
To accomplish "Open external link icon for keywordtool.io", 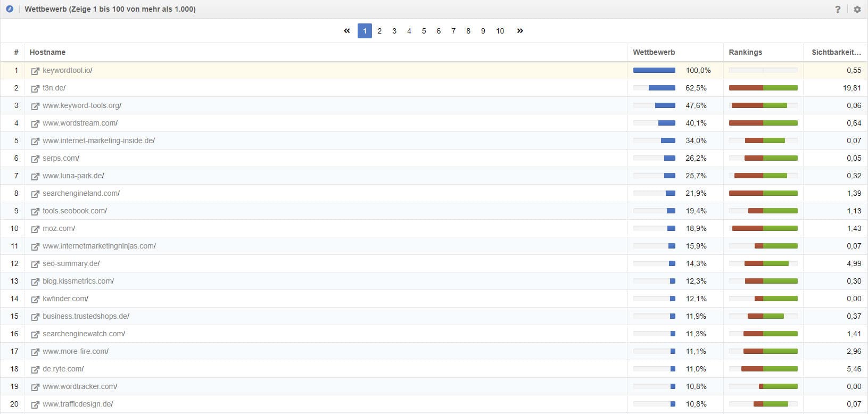I will click(x=35, y=71).
